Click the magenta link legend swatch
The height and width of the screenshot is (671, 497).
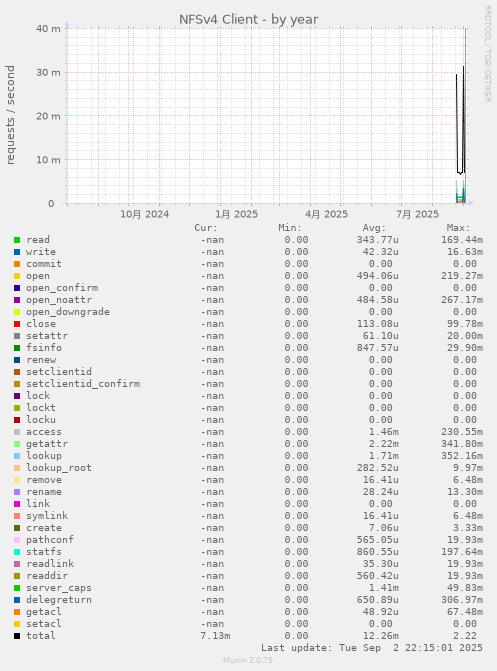(17, 504)
